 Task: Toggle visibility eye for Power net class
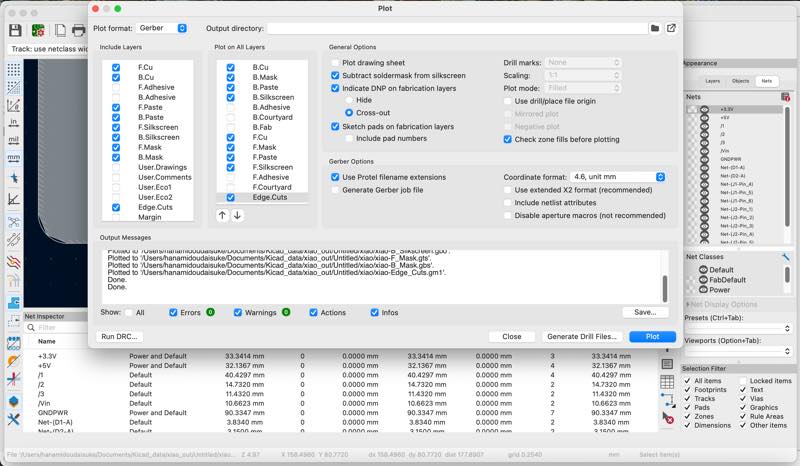coord(703,289)
